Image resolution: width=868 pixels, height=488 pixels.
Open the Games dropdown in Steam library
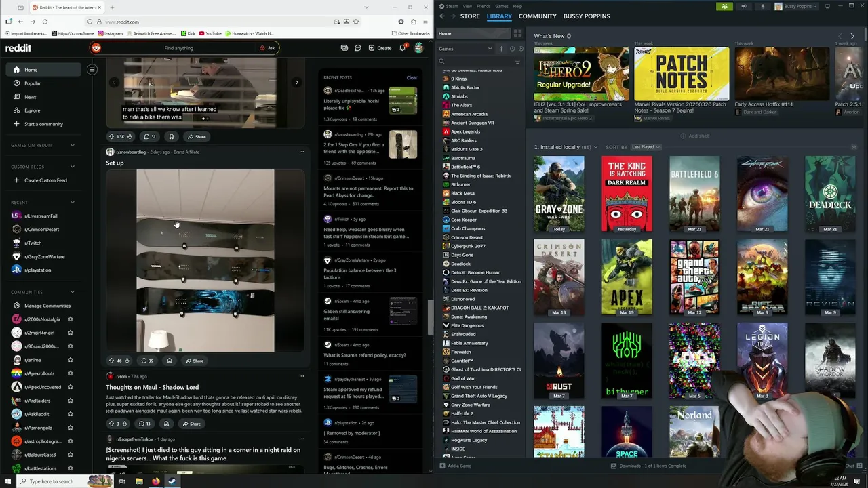[466, 49]
